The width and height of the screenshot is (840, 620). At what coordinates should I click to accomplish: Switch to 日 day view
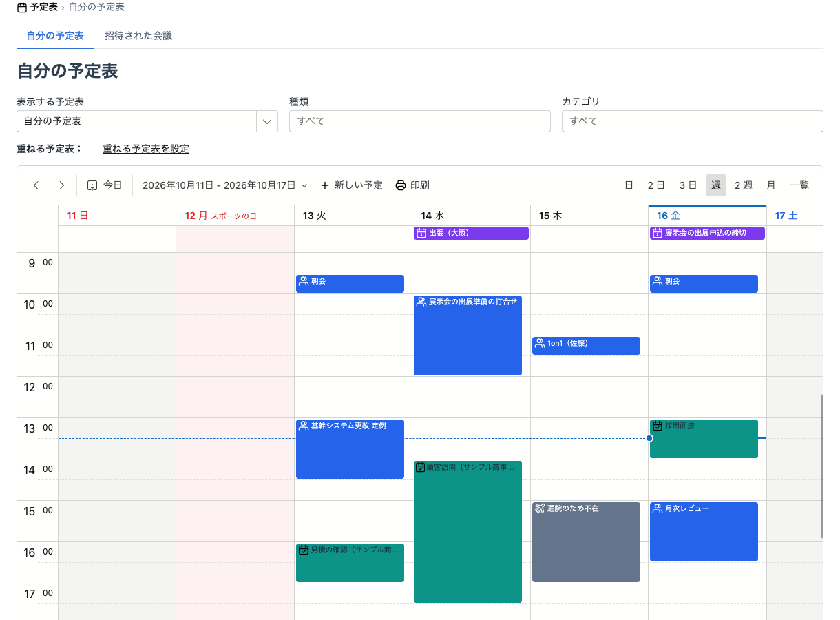pos(629,185)
